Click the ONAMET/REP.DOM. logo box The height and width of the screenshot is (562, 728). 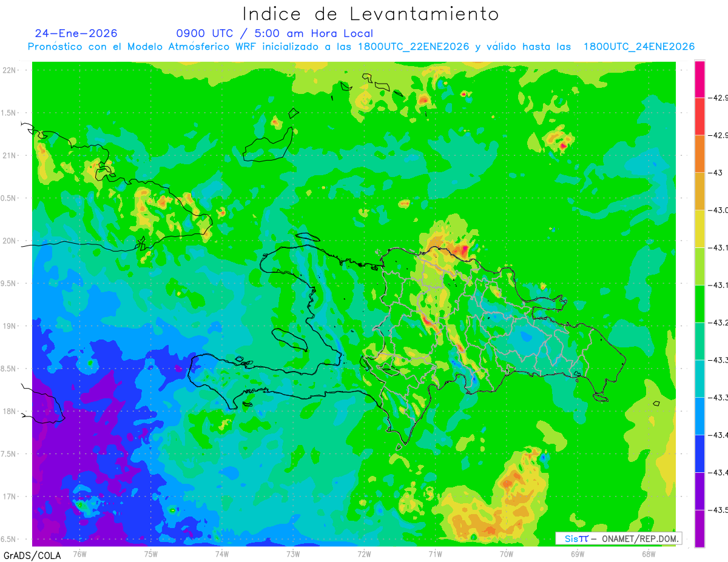coord(619,538)
